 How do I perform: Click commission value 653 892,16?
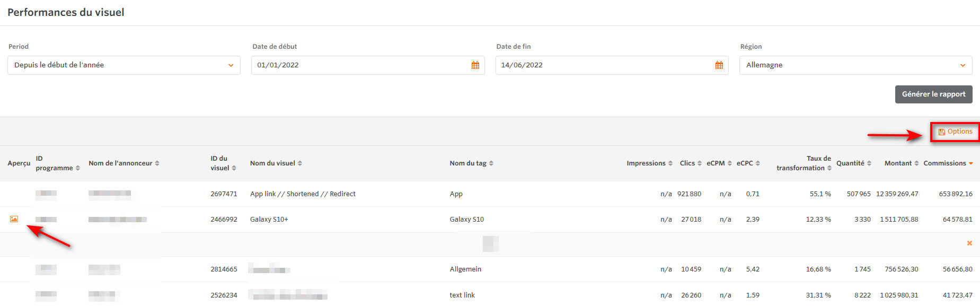point(956,194)
